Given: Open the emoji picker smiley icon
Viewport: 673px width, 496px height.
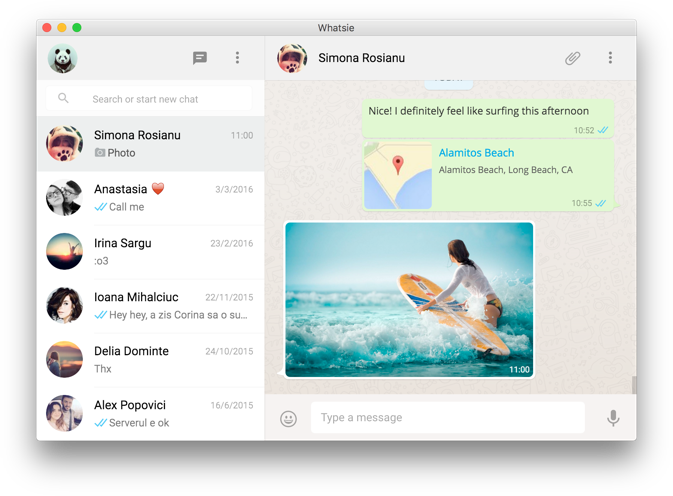Looking at the screenshot, I should [x=288, y=418].
